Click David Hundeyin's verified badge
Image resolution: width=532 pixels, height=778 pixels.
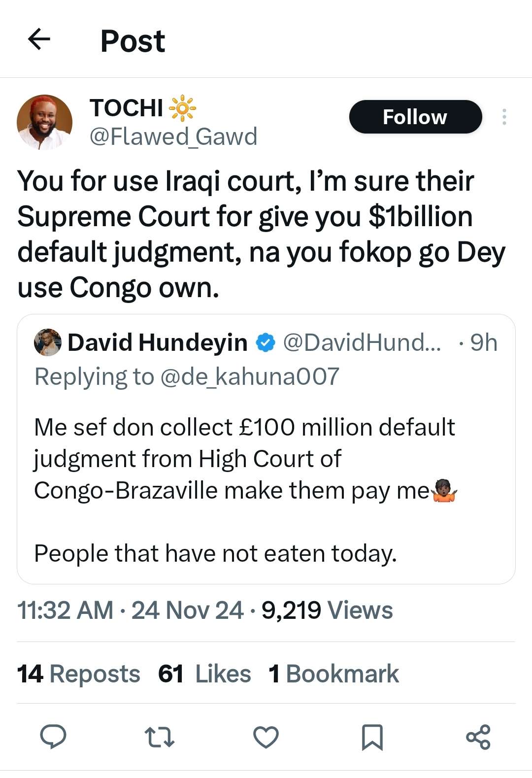[x=266, y=343]
